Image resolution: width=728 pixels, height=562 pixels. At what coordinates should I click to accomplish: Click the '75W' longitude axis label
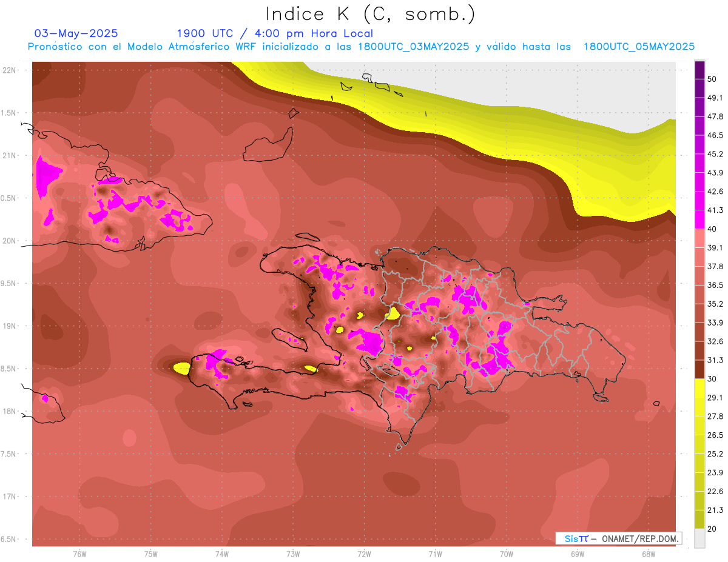150,554
